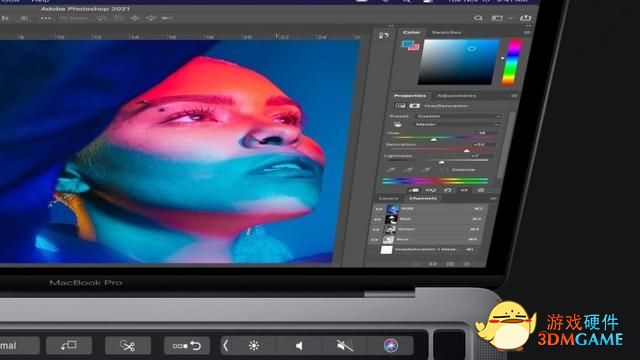
Task: Click the Lightness value field
Action: click(x=482, y=156)
